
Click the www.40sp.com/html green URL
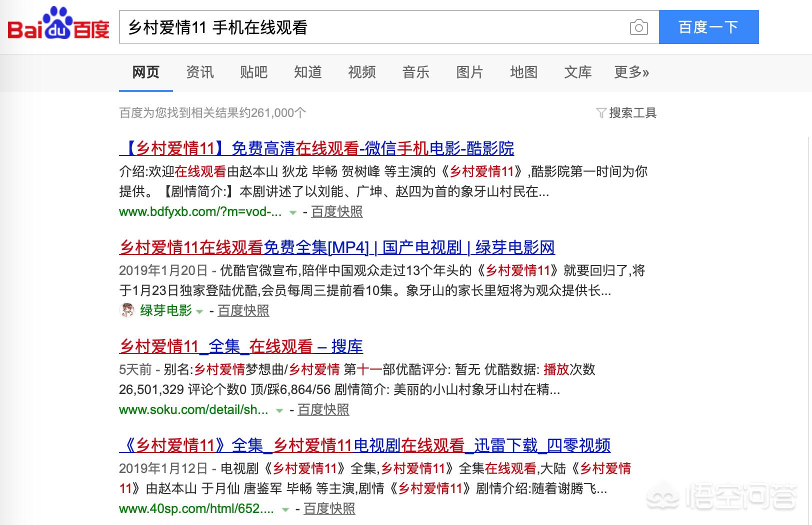pos(197,509)
